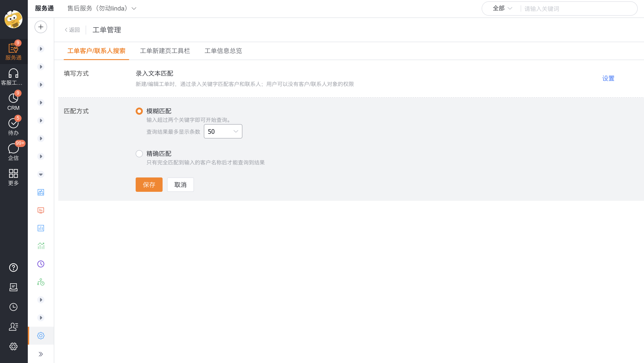The width and height of the screenshot is (644, 363).
Task: Click the keyword search input field
Action: (x=579, y=9)
